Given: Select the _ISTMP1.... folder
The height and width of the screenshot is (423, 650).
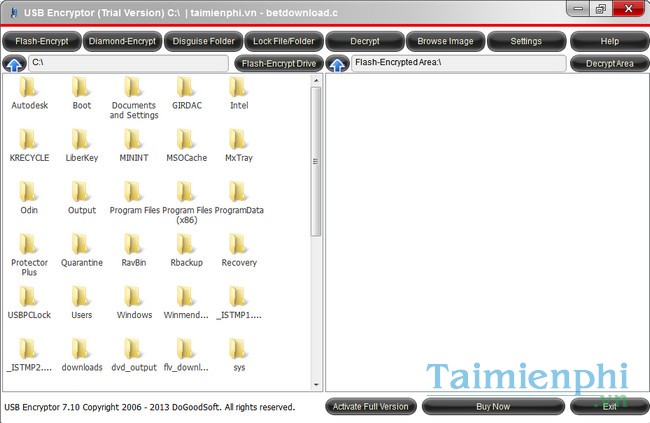Looking at the screenshot, I should tap(239, 303).
